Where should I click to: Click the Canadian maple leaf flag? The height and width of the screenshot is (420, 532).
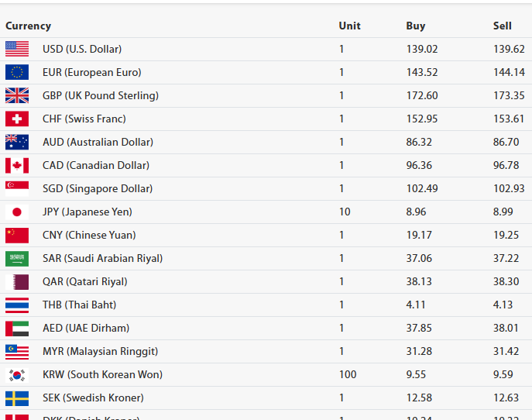click(17, 165)
